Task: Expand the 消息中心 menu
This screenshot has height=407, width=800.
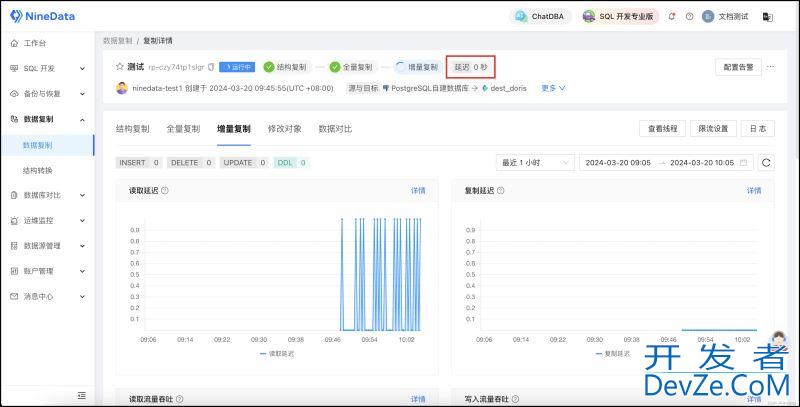Action: pos(82,296)
